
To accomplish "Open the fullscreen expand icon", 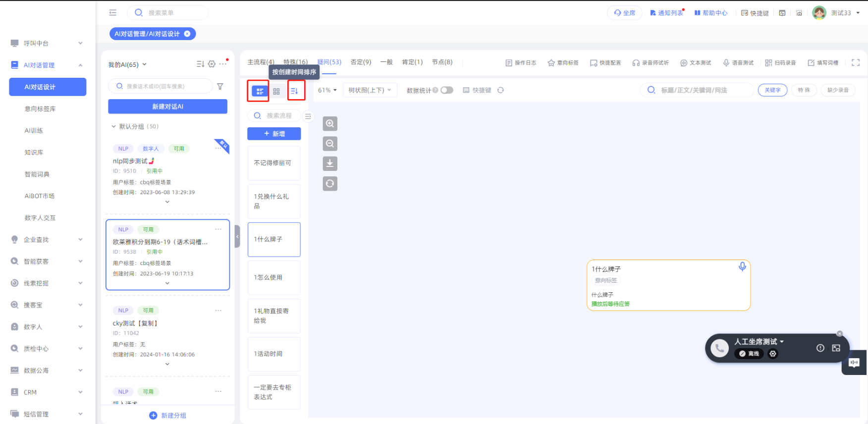I will click(x=855, y=62).
